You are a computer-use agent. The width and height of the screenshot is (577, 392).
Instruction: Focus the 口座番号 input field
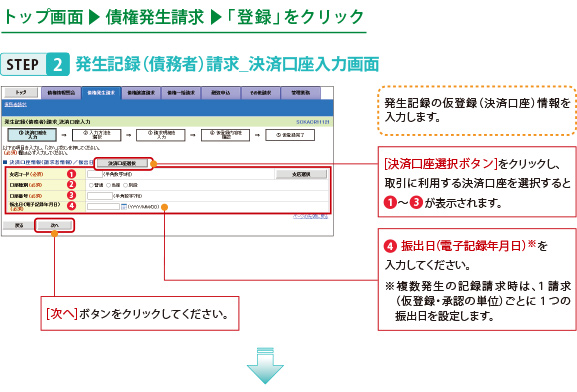100,196
